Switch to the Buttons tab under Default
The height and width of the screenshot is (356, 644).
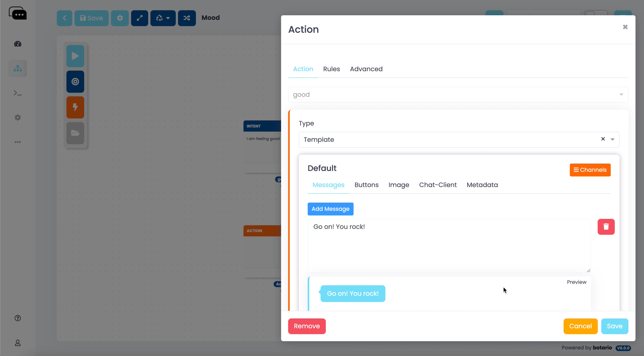[x=366, y=185]
